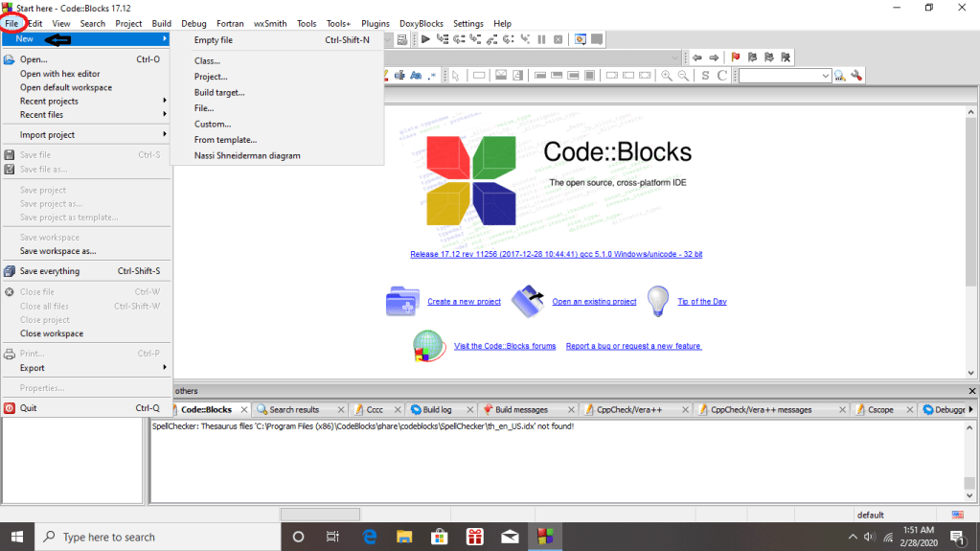Click the Create a new project folder icon
Image resolution: width=980 pixels, height=551 pixels.
401,301
